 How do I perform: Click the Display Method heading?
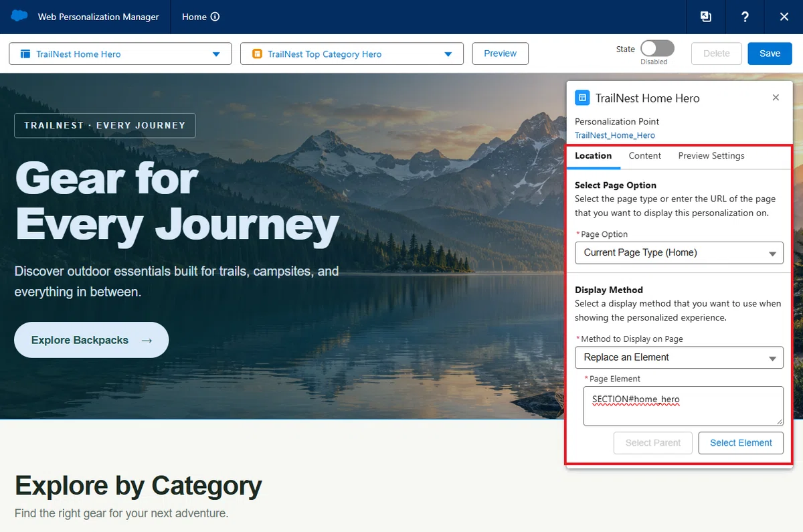click(x=609, y=290)
